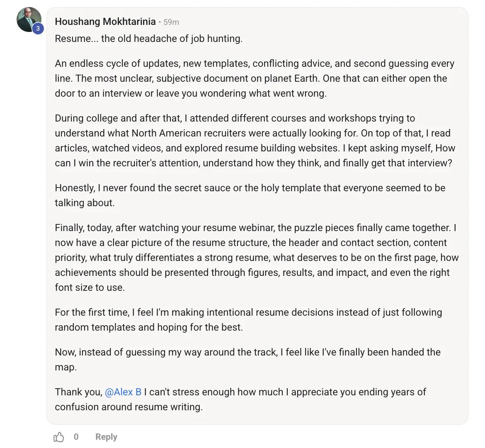
Task: Click the line "Honestly, I never found the secret sauce"
Action: point(250,187)
